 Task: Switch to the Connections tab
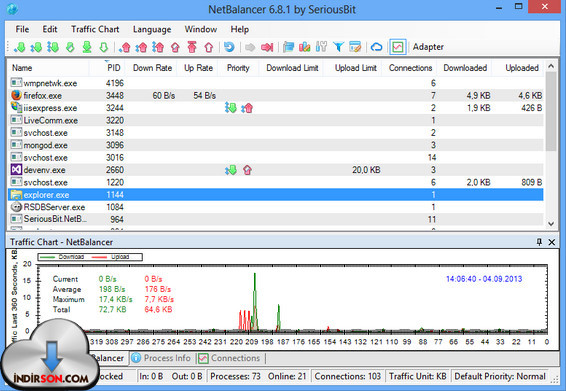pyautogui.click(x=230, y=358)
